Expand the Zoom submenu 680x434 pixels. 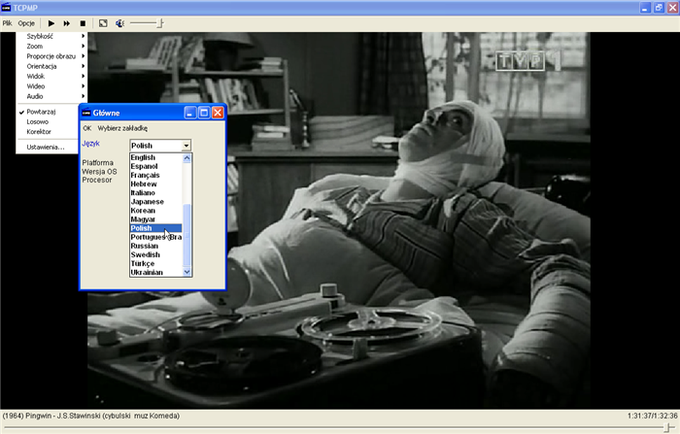click(x=51, y=46)
